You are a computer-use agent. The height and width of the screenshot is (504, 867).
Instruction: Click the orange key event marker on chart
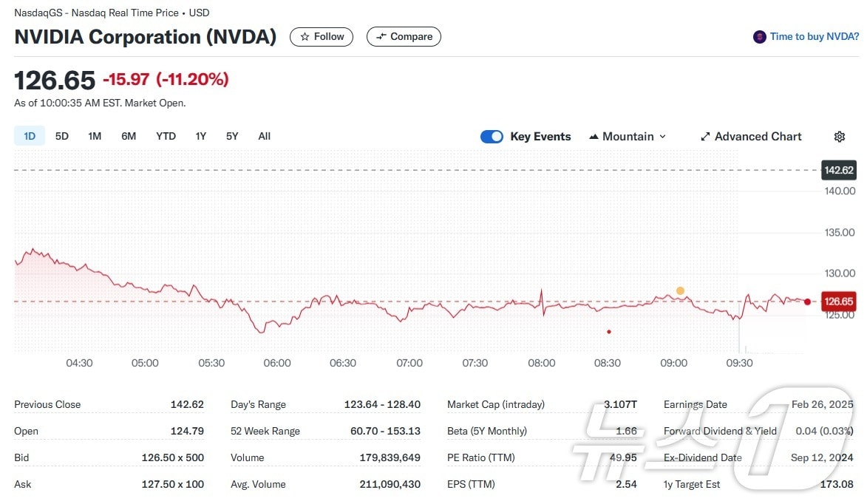(x=680, y=290)
